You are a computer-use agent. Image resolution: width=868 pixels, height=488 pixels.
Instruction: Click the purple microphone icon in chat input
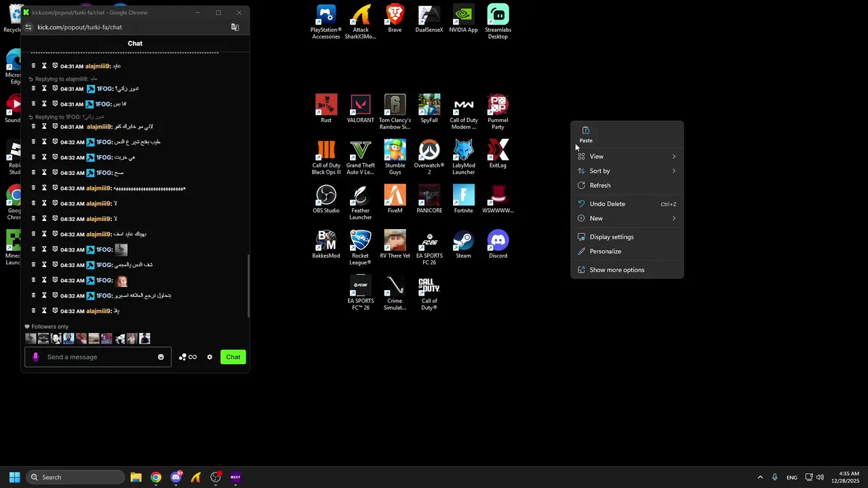pyautogui.click(x=35, y=357)
